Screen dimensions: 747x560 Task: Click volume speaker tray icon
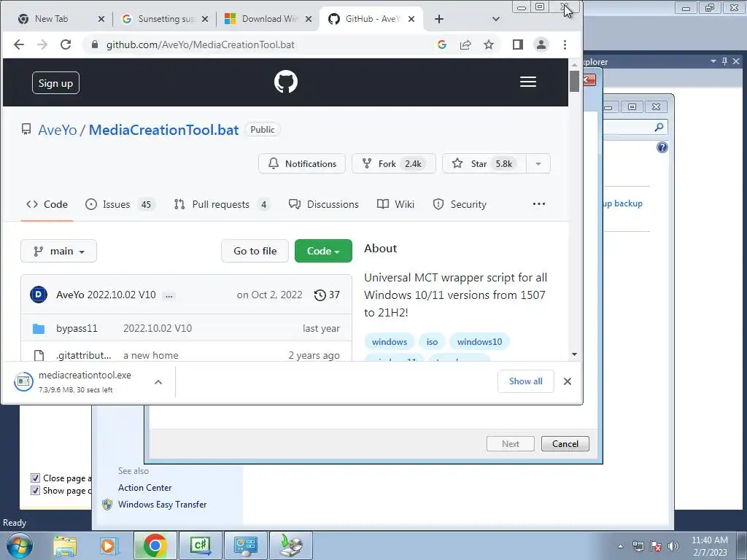673,546
